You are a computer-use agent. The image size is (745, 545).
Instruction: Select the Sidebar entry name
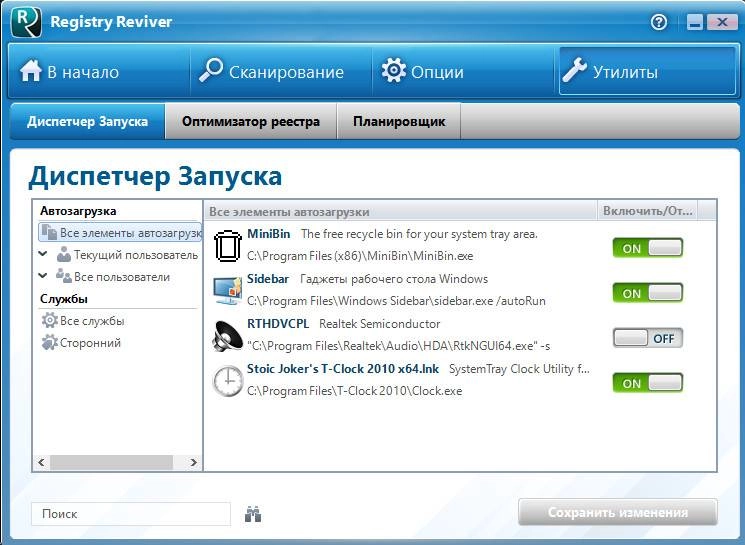268,279
